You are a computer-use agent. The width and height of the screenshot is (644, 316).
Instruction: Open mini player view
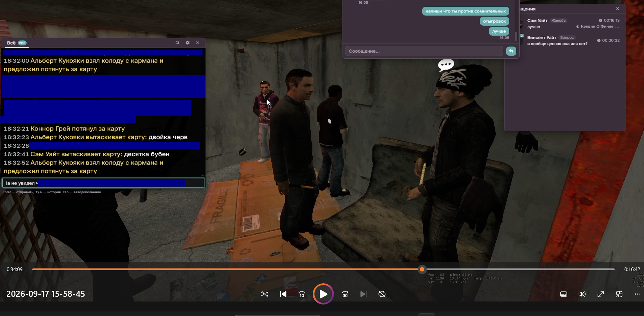619,294
